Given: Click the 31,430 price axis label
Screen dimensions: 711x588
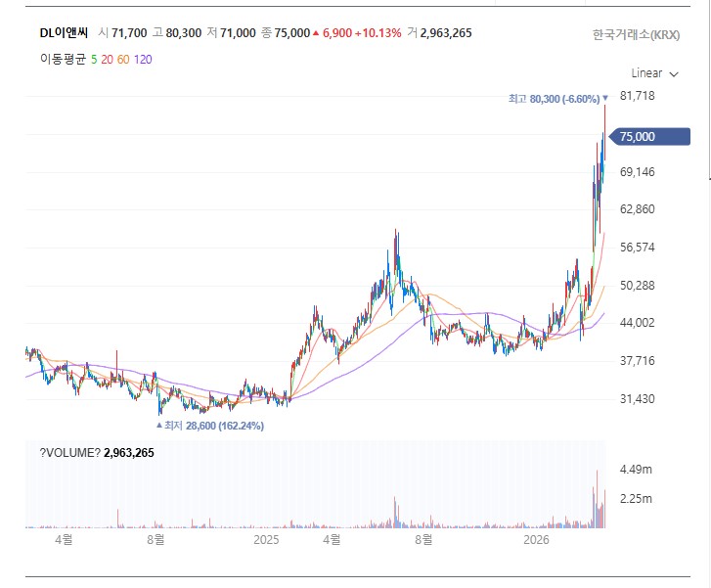Looking at the screenshot, I should pyautogui.click(x=637, y=399).
